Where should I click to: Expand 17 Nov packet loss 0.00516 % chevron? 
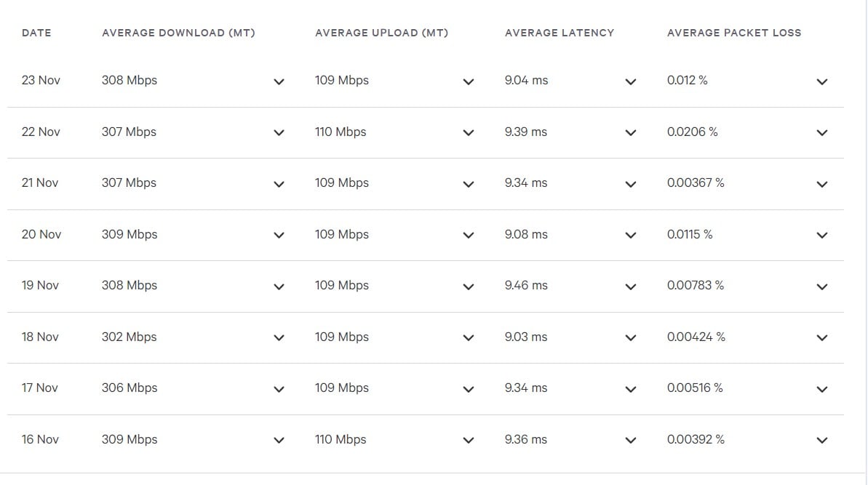click(822, 389)
